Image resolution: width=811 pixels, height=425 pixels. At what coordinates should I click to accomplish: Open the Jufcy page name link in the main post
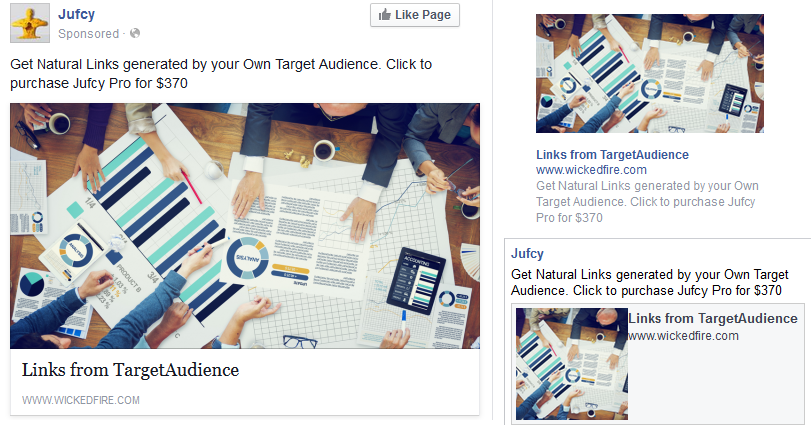(77, 14)
